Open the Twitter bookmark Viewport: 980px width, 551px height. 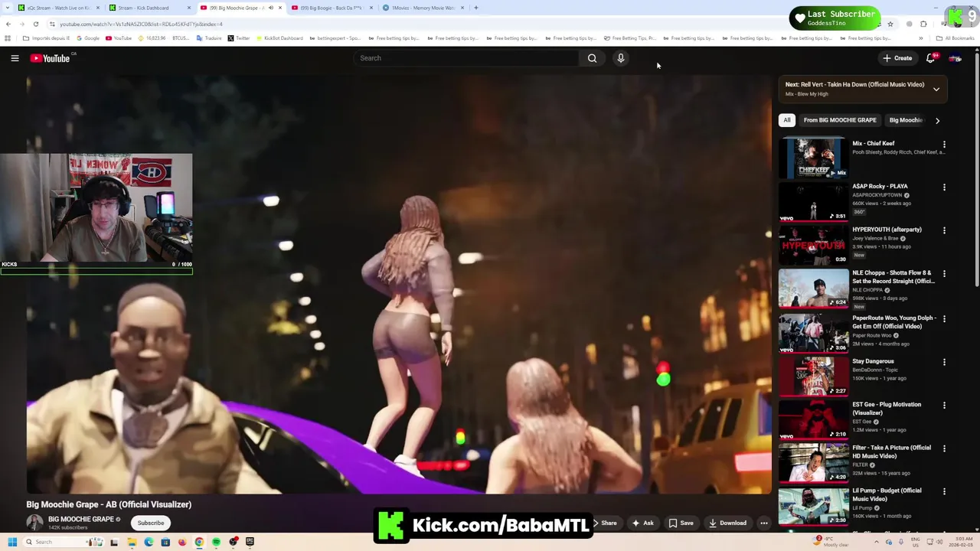coord(239,38)
